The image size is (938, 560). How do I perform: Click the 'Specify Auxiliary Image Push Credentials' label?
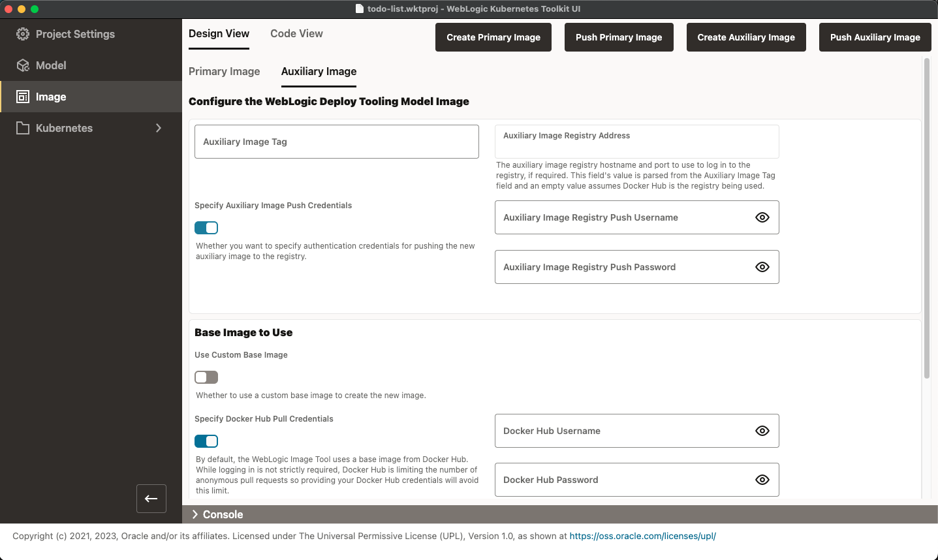click(273, 206)
